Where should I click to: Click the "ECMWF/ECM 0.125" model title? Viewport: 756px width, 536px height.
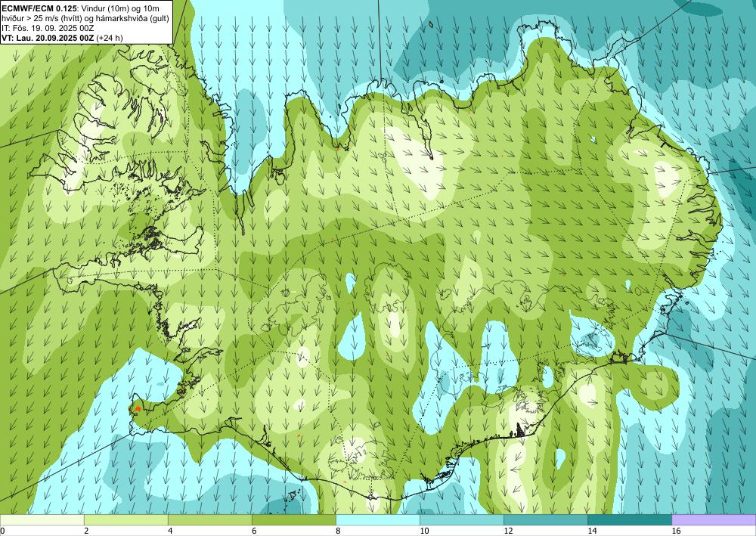click(39, 8)
